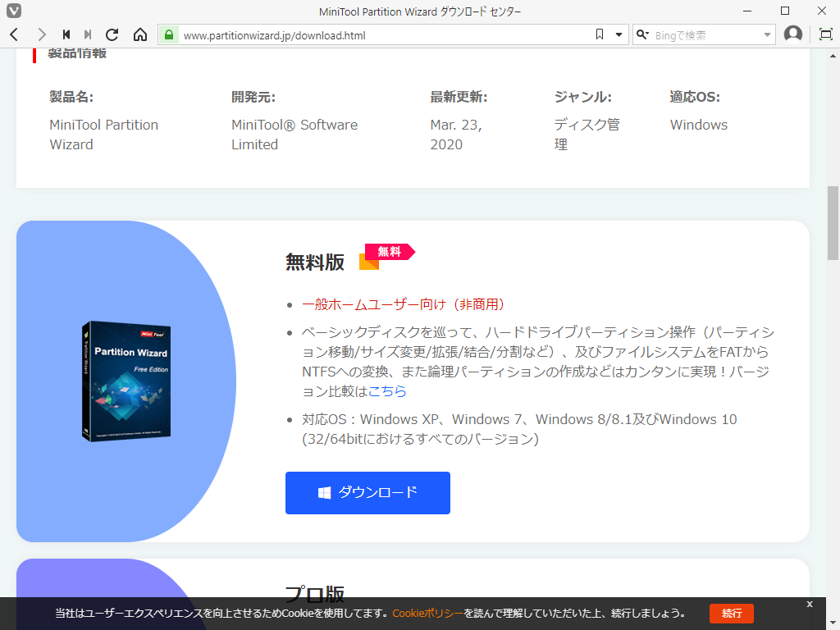
Task: Go to the home page
Action: [x=140, y=34]
